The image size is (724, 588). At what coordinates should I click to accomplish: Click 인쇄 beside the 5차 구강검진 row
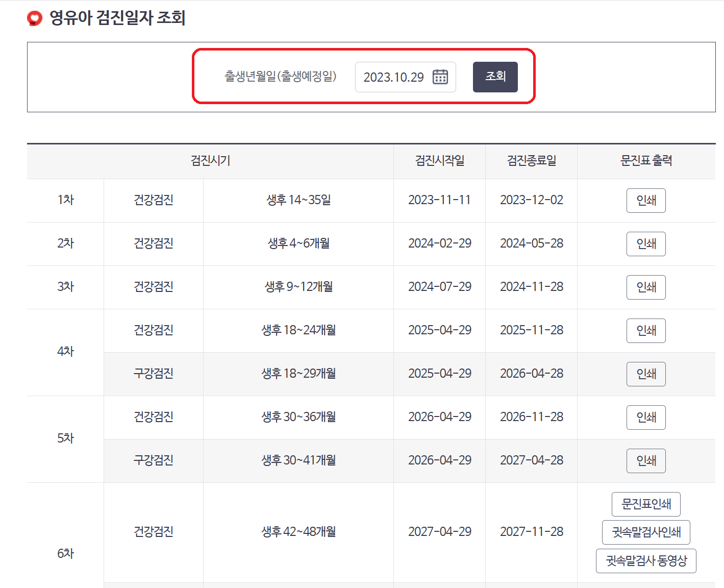point(645,460)
